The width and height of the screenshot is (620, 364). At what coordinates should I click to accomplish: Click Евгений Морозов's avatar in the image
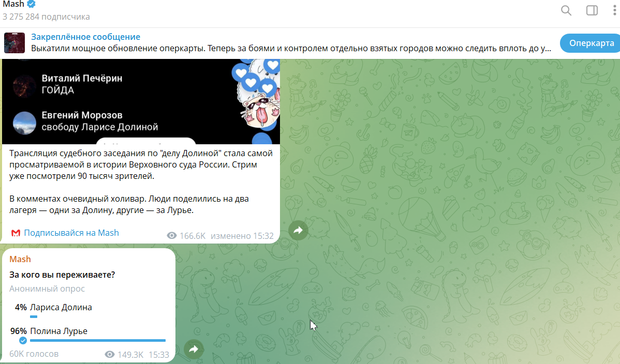tap(24, 122)
